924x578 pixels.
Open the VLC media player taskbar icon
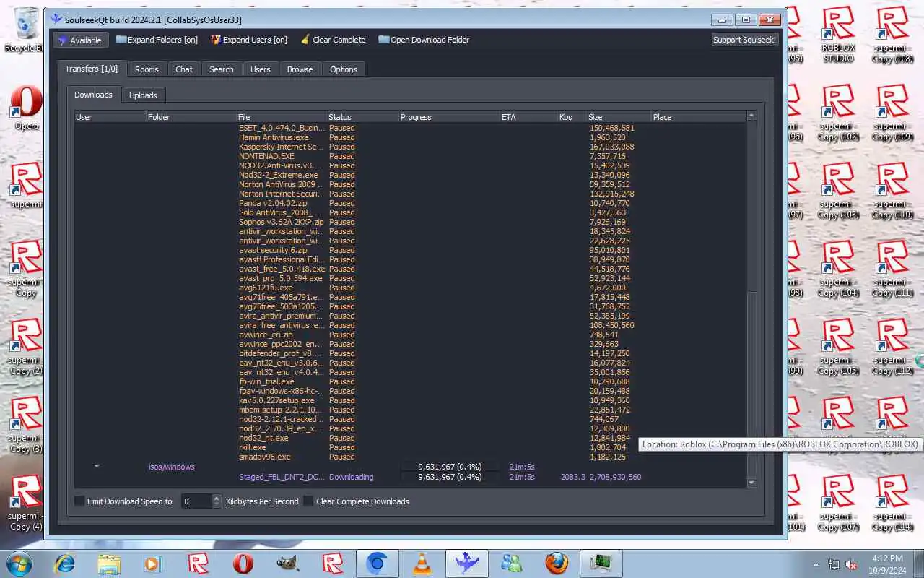[x=422, y=564]
